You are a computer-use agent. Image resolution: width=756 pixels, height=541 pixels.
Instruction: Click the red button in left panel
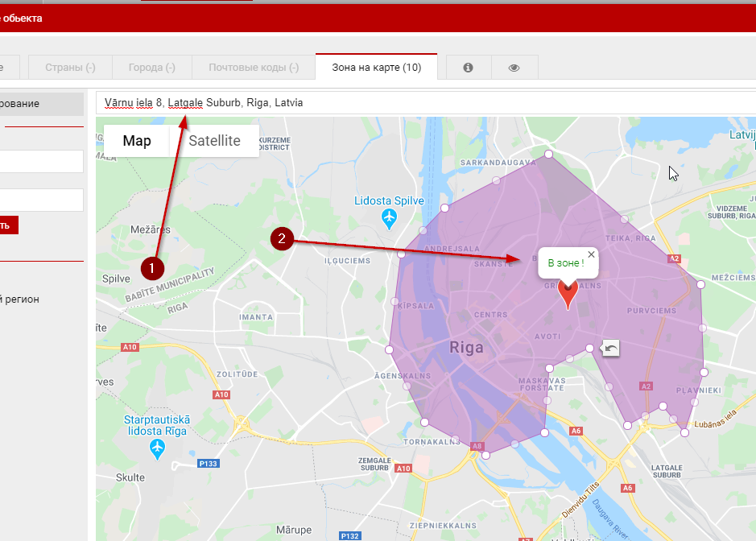click(x=9, y=225)
